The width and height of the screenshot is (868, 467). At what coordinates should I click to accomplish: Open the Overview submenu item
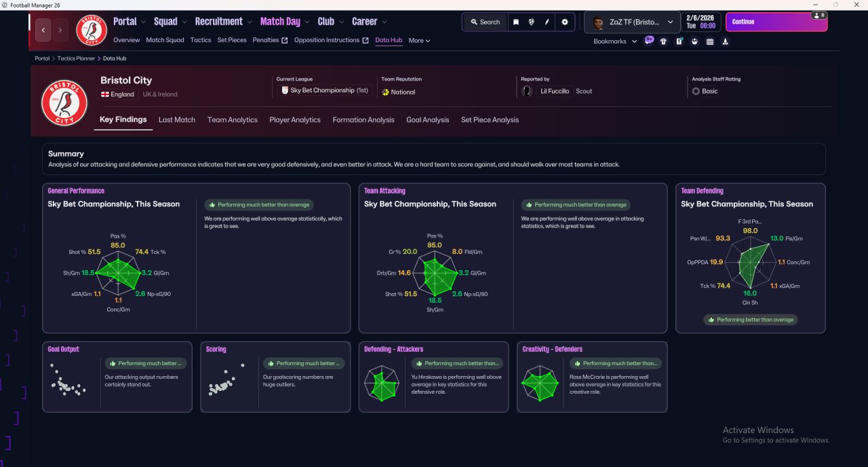[x=127, y=40]
